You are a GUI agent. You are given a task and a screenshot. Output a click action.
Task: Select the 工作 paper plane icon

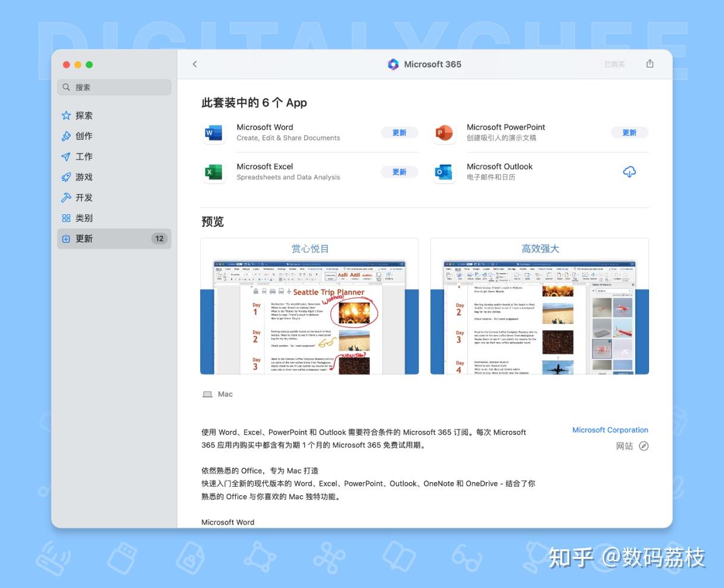(x=66, y=157)
